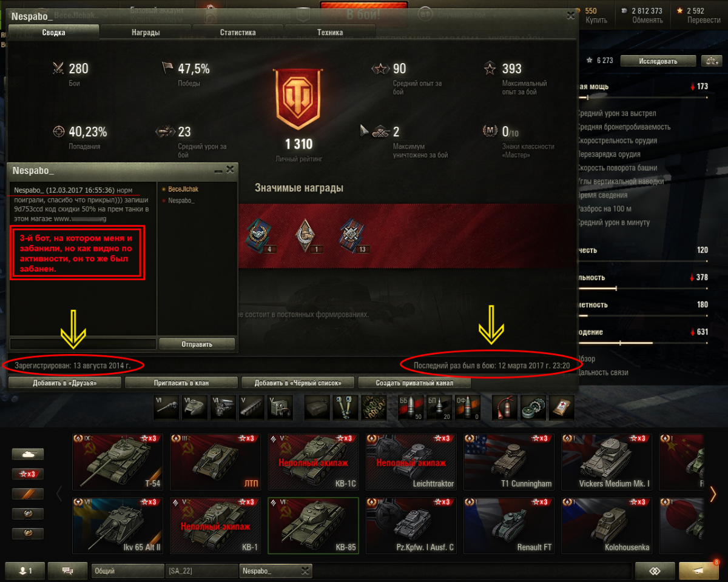Toggle the tank-type carousel filter
728x582 pixels.
point(28,453)
